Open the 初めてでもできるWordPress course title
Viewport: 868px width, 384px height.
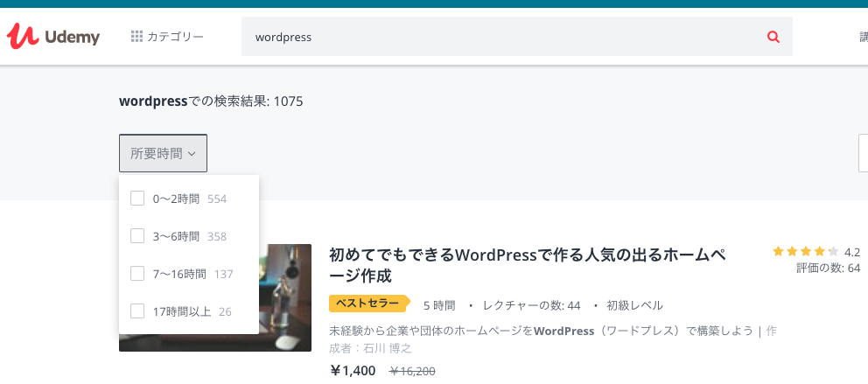pos(527,264)
